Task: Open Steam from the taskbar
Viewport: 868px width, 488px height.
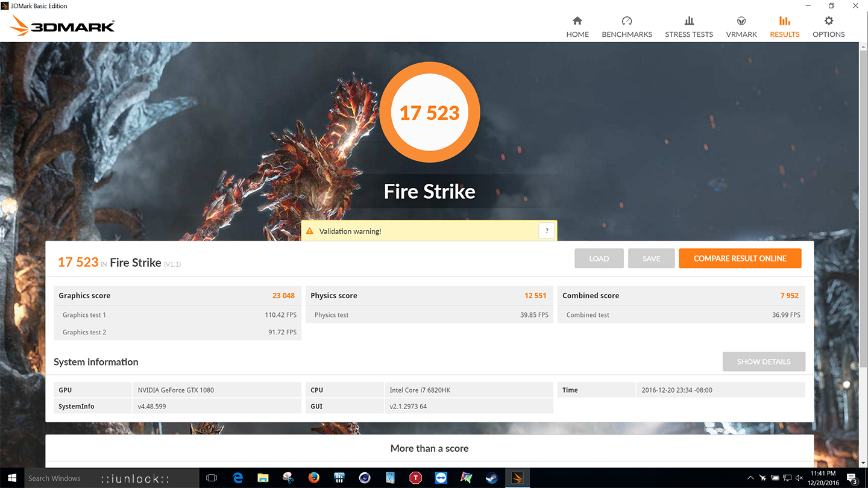Action: click(x=492, y=478)
